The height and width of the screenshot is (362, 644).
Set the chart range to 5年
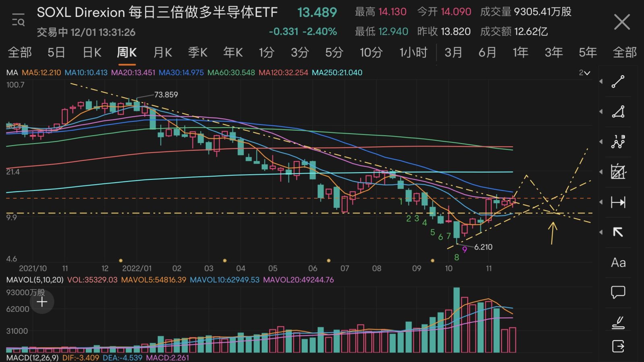[588, 52]
